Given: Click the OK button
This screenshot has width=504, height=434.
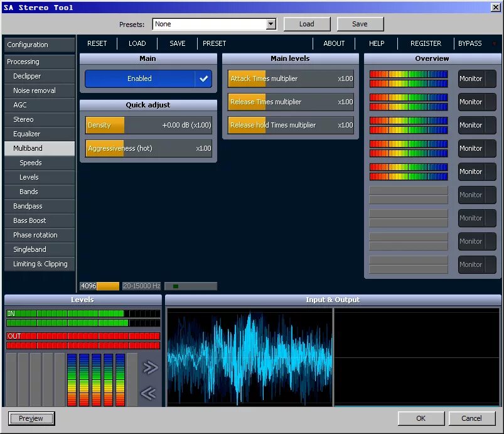Looking at the screenshot, I should click(421, 418).
